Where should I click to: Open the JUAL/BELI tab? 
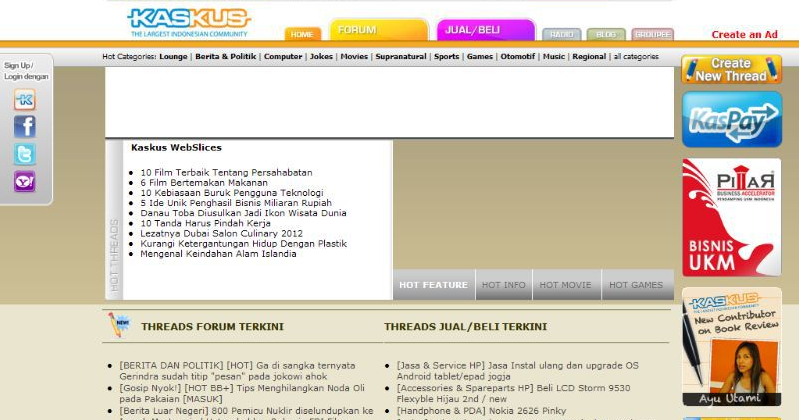(486, 30)
